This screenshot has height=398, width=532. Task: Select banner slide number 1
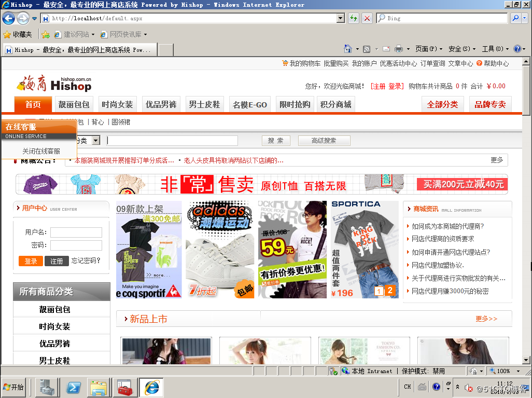pyautogui.click(x=379, y=292)
